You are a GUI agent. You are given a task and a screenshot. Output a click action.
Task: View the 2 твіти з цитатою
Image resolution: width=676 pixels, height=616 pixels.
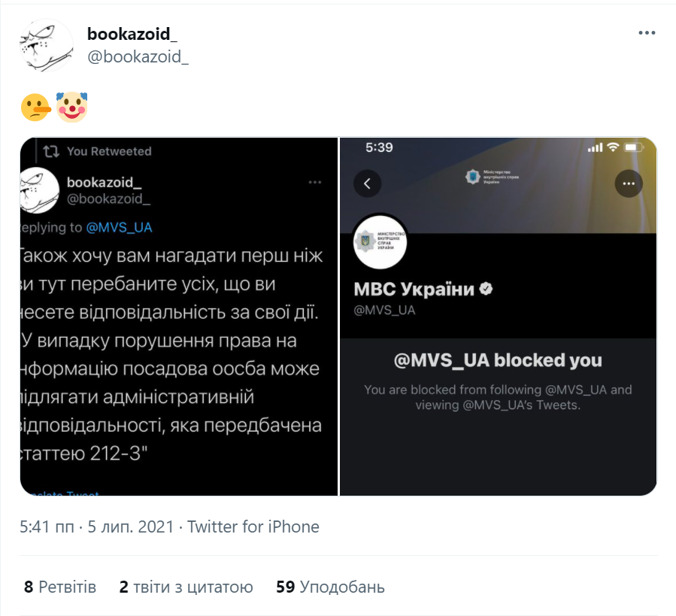(186, 587)
